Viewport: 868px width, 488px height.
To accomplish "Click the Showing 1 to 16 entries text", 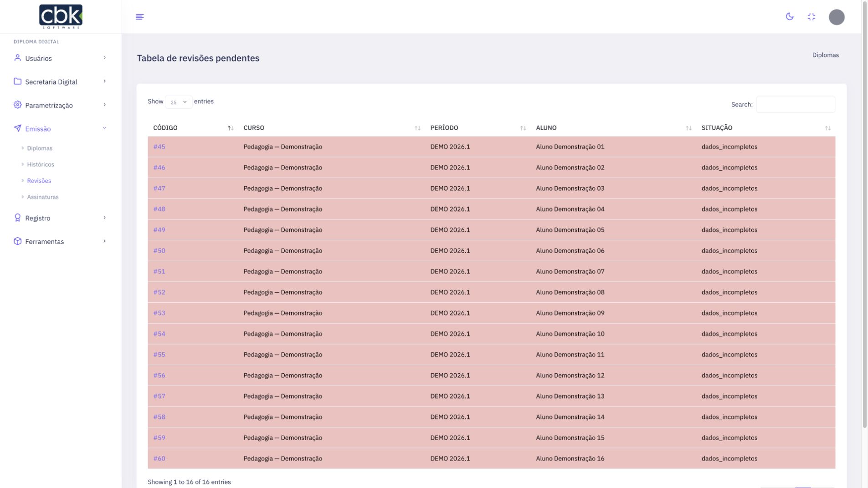I will click(189, 482).
